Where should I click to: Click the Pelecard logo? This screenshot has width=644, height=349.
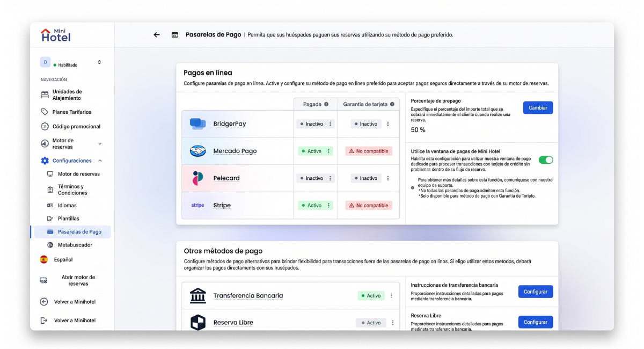pyautogui.click(x=198, y=178)
